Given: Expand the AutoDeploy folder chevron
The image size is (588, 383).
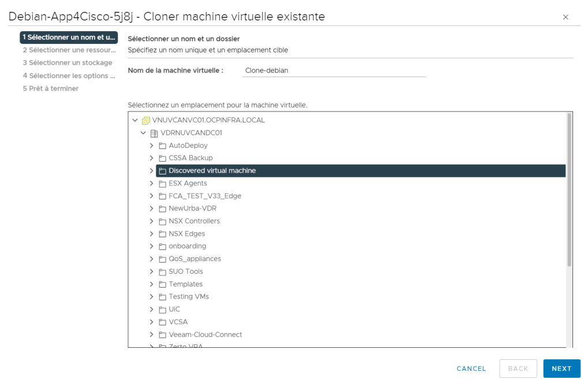Looking at the screenshot, I should [152, 146].
